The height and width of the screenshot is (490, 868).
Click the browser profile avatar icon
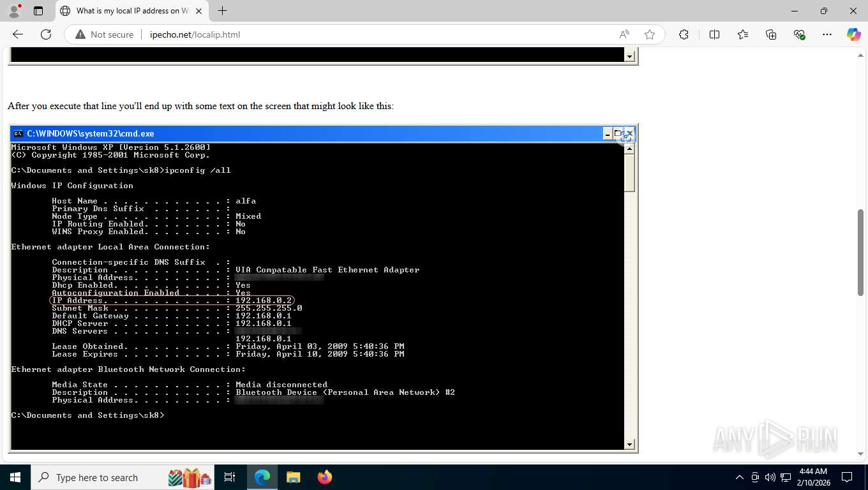point(14,11)
